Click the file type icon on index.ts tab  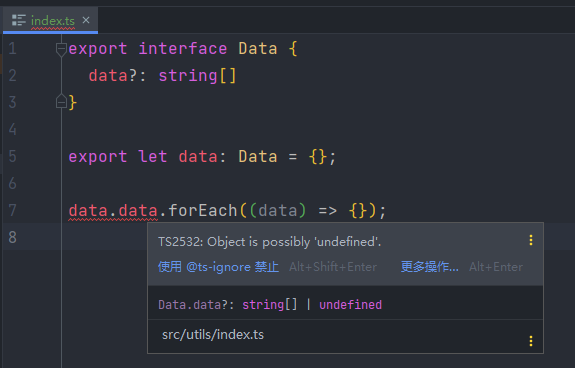(18, 20)
